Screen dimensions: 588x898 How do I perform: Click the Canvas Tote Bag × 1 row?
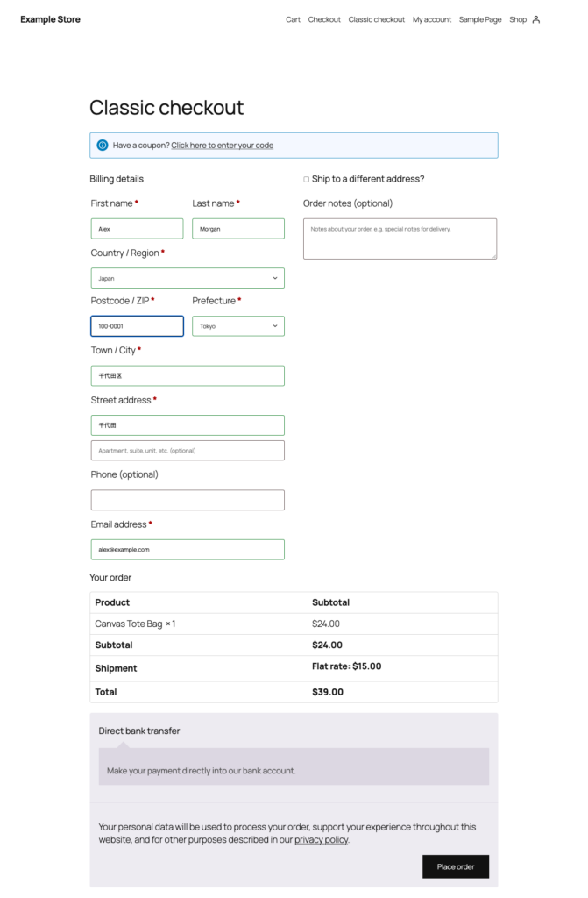[x=294, y=624]
